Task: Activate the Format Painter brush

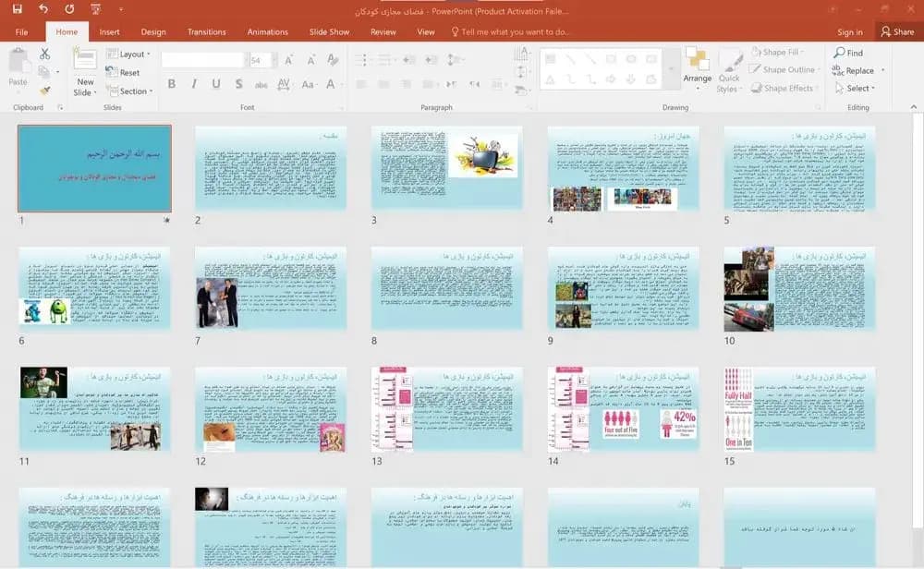Action: (44, 91)
